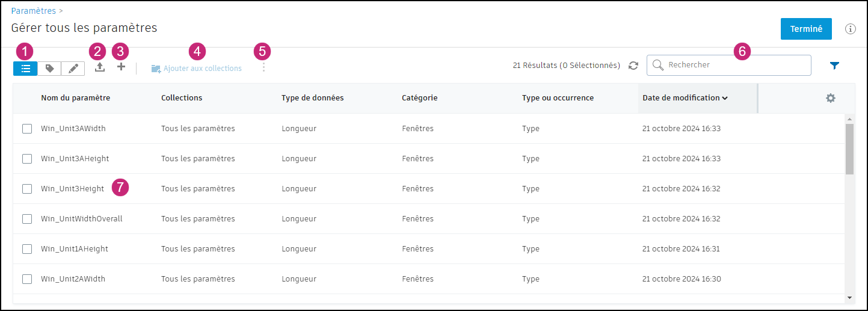Click the Nom du paramètre column header
Viewport: 868px width, 311px height.
pos(75,98)
